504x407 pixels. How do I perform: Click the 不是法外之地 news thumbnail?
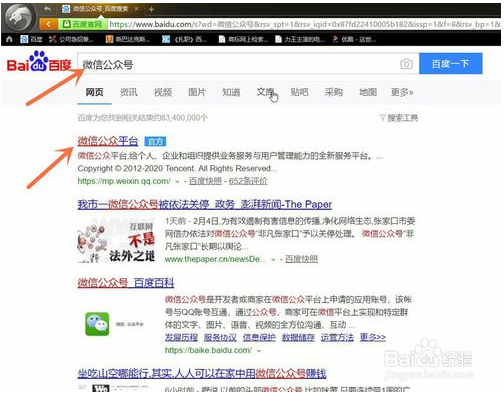[x=116, y=241]
